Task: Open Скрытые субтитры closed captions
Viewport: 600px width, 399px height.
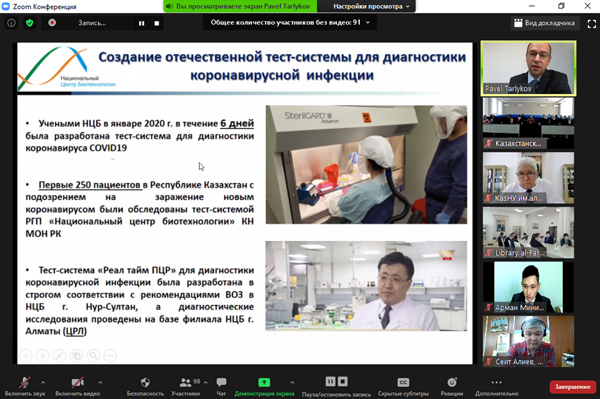Action: [x=403, y=386]
